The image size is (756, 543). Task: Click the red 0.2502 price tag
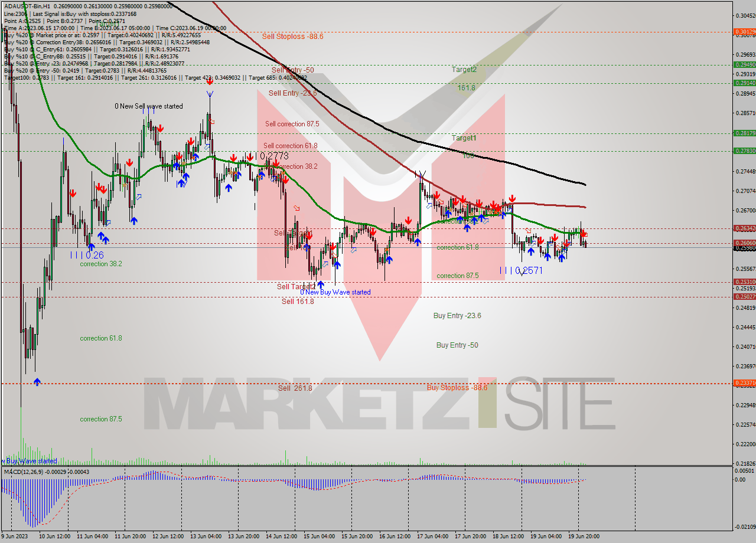tap(744, 297)
